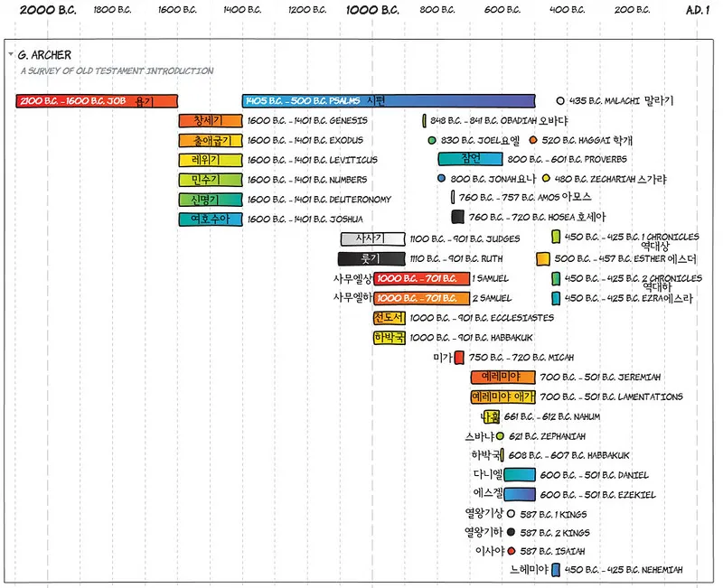Select the blue Ezra 에스라 bar
This screenshot has width=723, height=588.
click(x=555, y=298)
